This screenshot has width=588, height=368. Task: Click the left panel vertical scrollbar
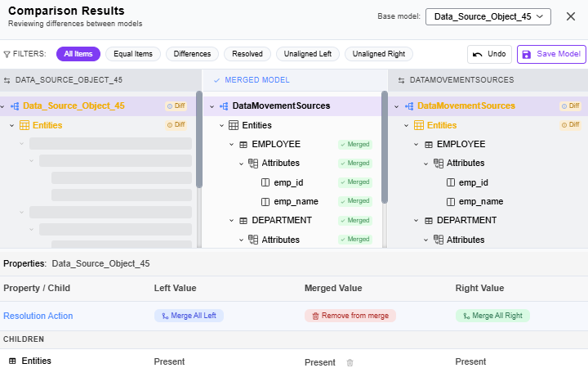pyautogui.click(x=199, y=139)
